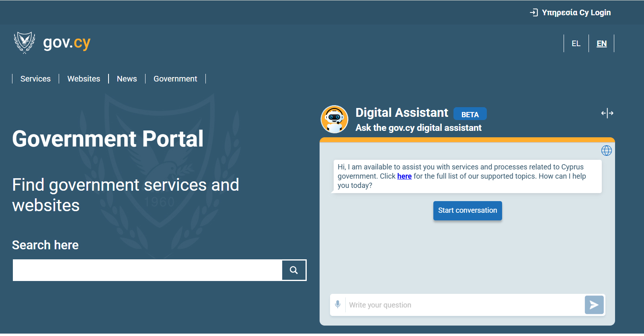The image size is (644, 336).
Task: Open the Services menu
Action: tap(35, 79)
